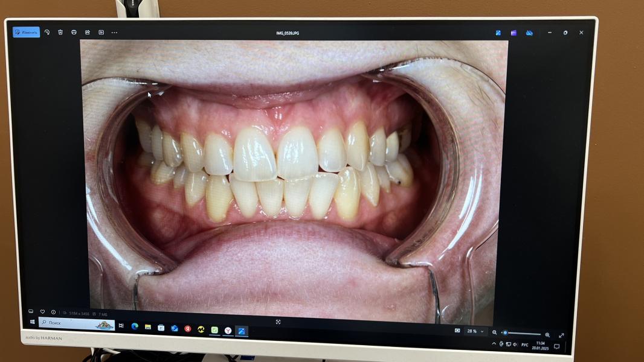Click the blue Edit image button
The height and width of the screenshot is (362, 644).
tap(27, 32)
